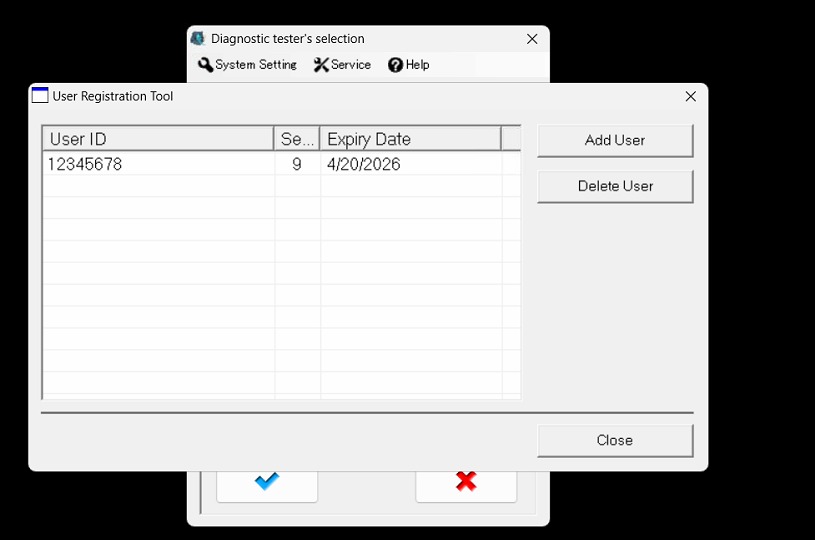Image resolution: width=815 pixels, height=540 pixels.
Task: Click the wrench icon beside System Setting
Action: click(x=205, y=64)
